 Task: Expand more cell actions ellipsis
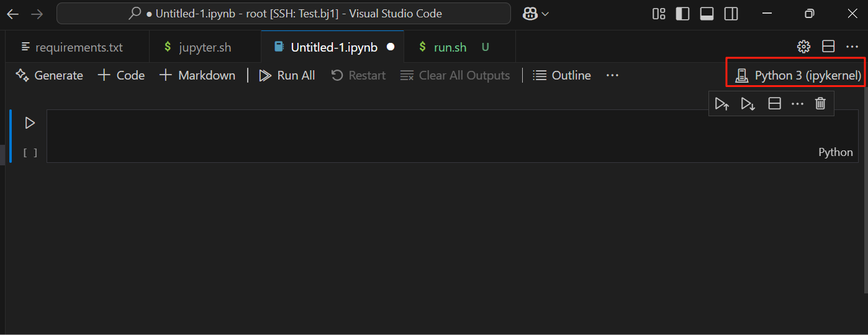pyautogui.click(x=797, y=104)
